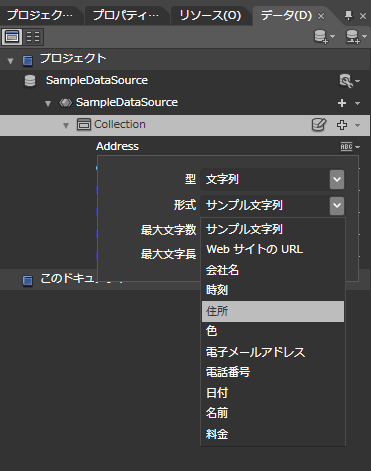Click the SampleDataSource database icon
Viewport: 371px width, 471px height.
[x=30, y=81]
